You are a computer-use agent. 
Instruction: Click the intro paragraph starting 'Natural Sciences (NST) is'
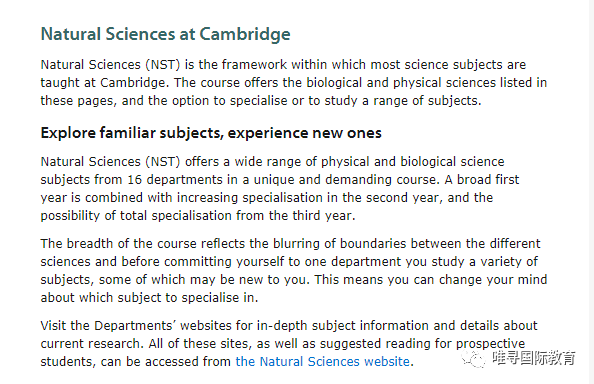tap(294, 83)
